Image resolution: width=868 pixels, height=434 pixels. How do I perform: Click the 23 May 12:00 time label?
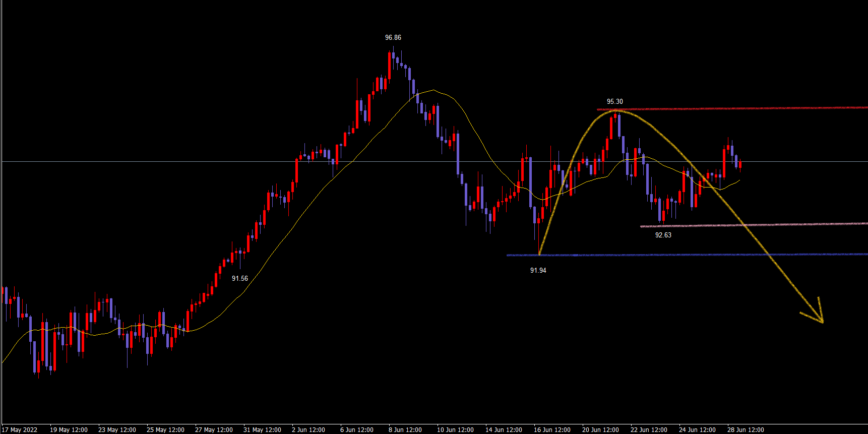(117, 430)
